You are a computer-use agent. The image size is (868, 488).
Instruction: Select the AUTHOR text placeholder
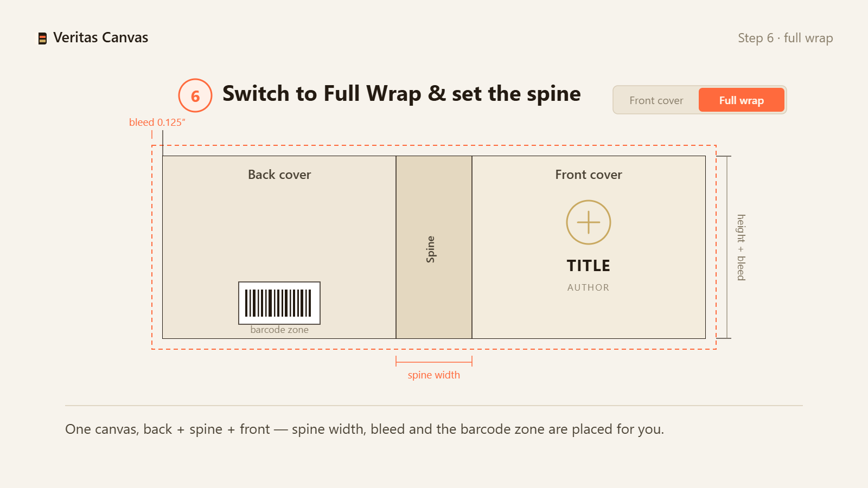[x=589, y=287]
